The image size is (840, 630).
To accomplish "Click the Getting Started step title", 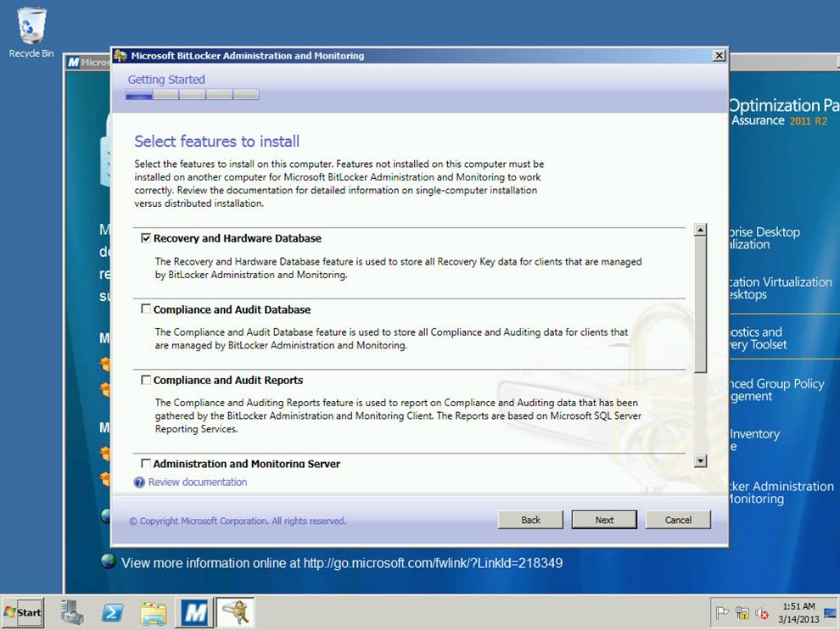I will click(x=166, y=79).
